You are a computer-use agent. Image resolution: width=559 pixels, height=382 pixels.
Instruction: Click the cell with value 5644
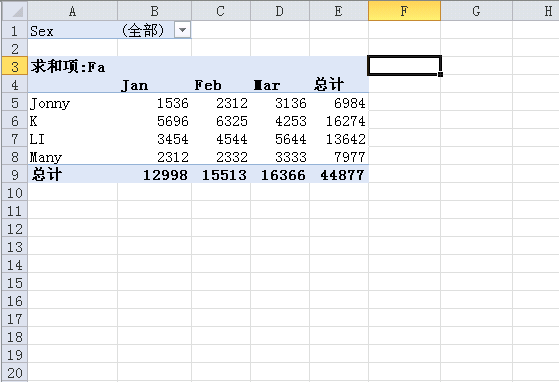click(x=280, y=138)
